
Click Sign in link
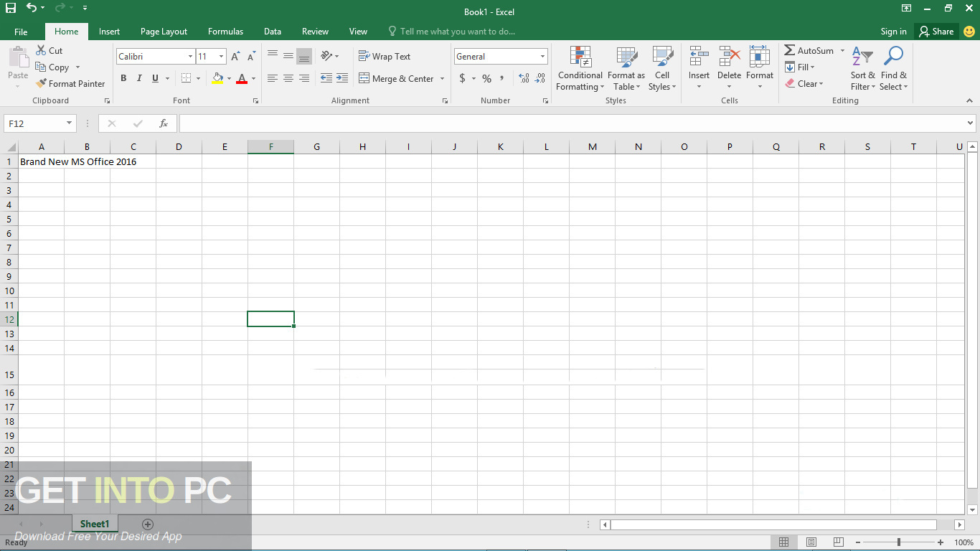tap(893, 32)
